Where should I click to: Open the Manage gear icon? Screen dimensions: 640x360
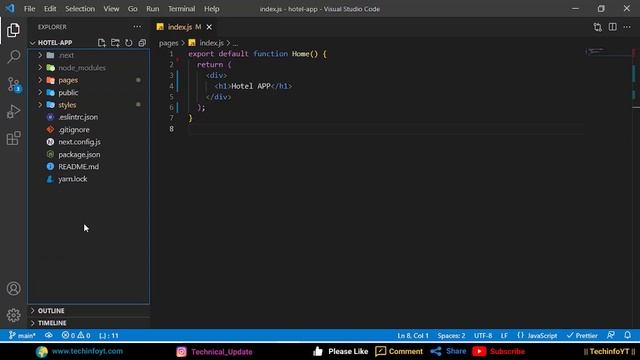(13, 315)
